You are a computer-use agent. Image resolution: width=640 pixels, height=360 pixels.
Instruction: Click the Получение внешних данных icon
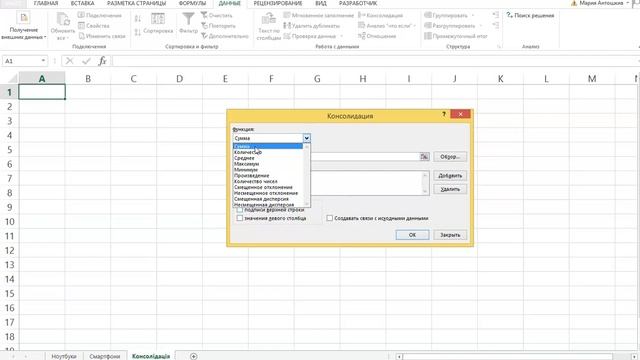[24, 18]
